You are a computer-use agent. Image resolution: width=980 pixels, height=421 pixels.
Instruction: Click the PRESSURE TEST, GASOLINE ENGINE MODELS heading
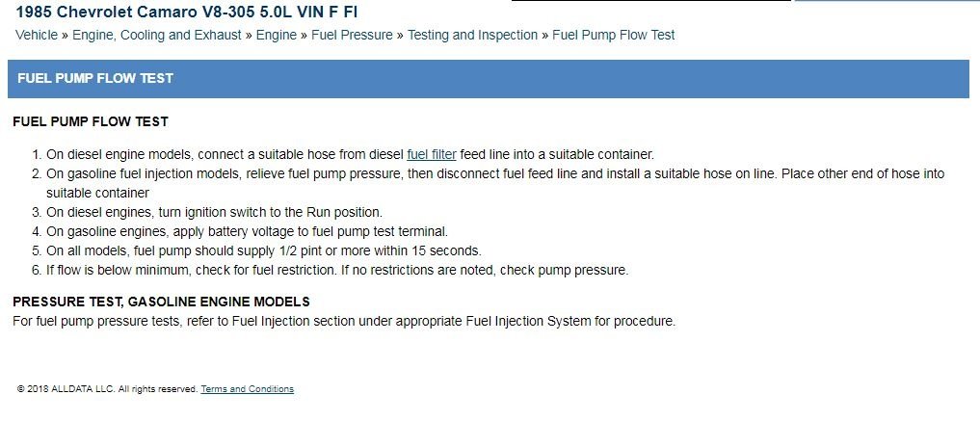161,302
